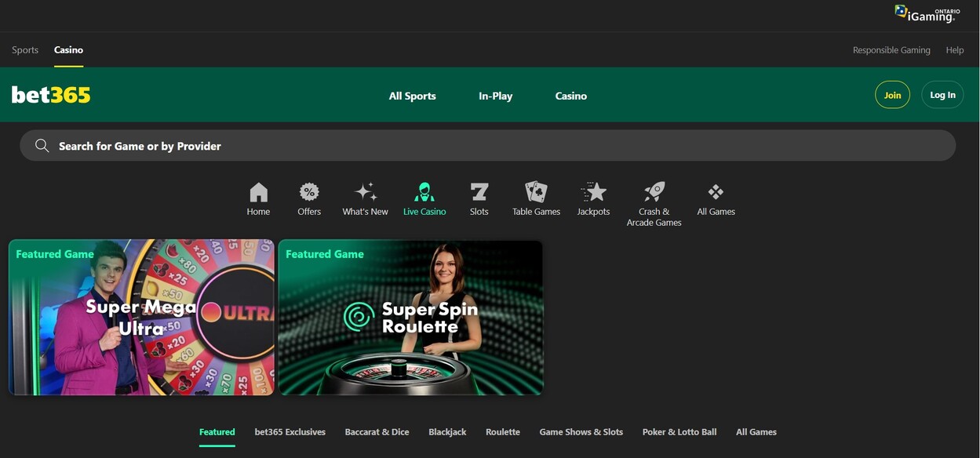The height and width of the screenshot is (458, 980).
Task: Switch to the Sports top tab
Action: click(x=25, y=50)
